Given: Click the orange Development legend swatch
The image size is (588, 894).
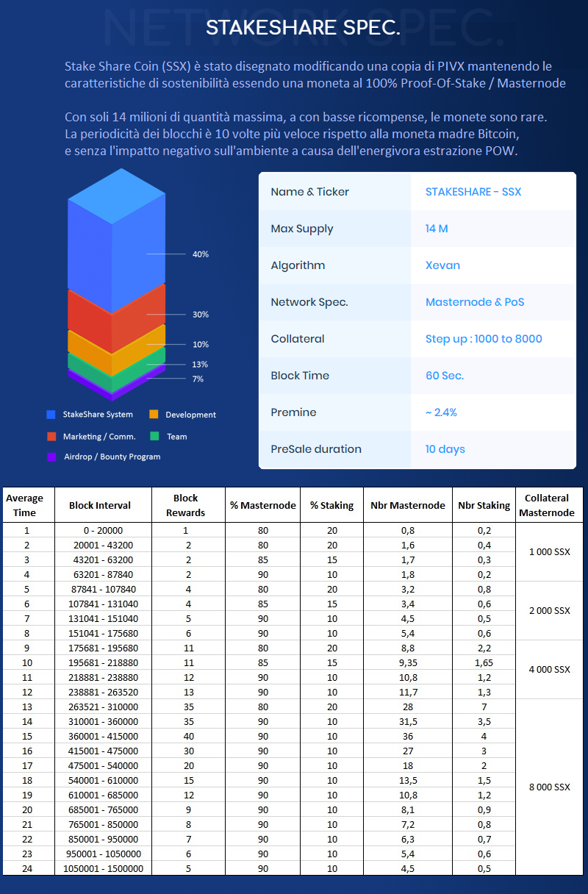Looking at the screenshot, I should 154,415.
